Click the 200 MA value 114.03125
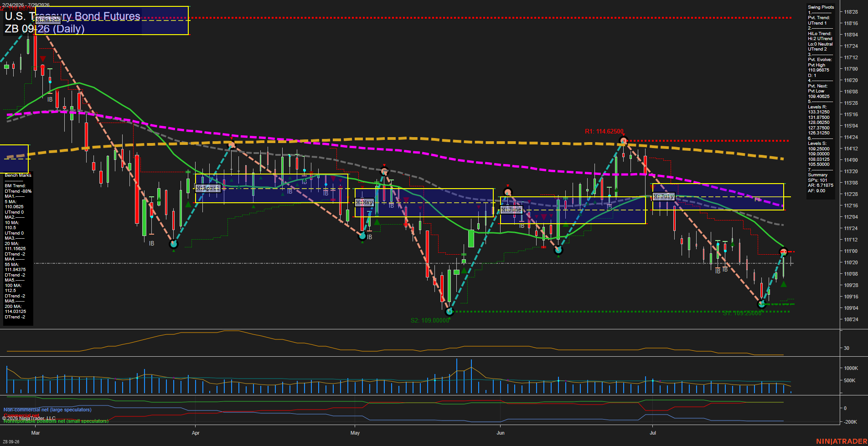The image size is (868, 446). [15, 312]
